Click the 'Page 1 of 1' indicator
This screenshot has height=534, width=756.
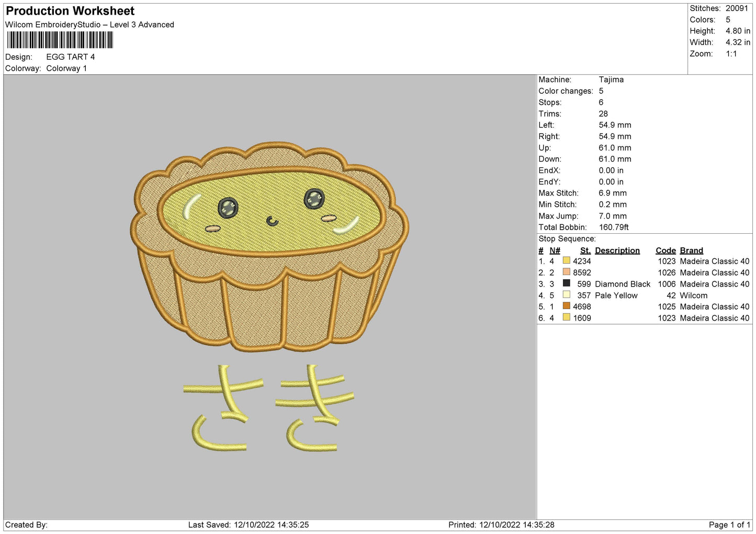pyautogui.click(x=729, y=525)
